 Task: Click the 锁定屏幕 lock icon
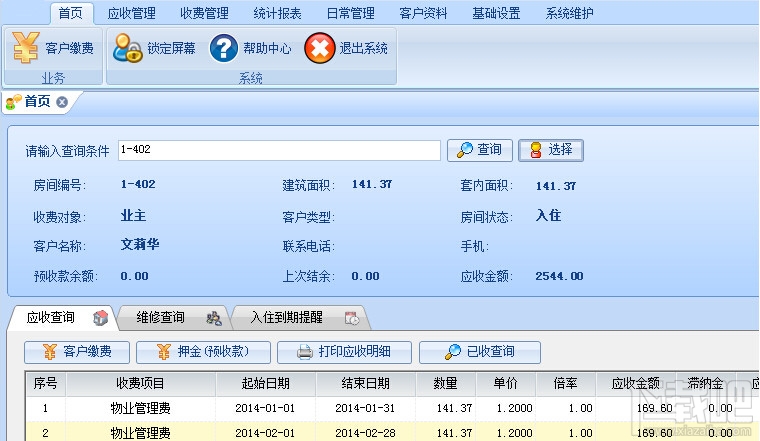[127, 48]
